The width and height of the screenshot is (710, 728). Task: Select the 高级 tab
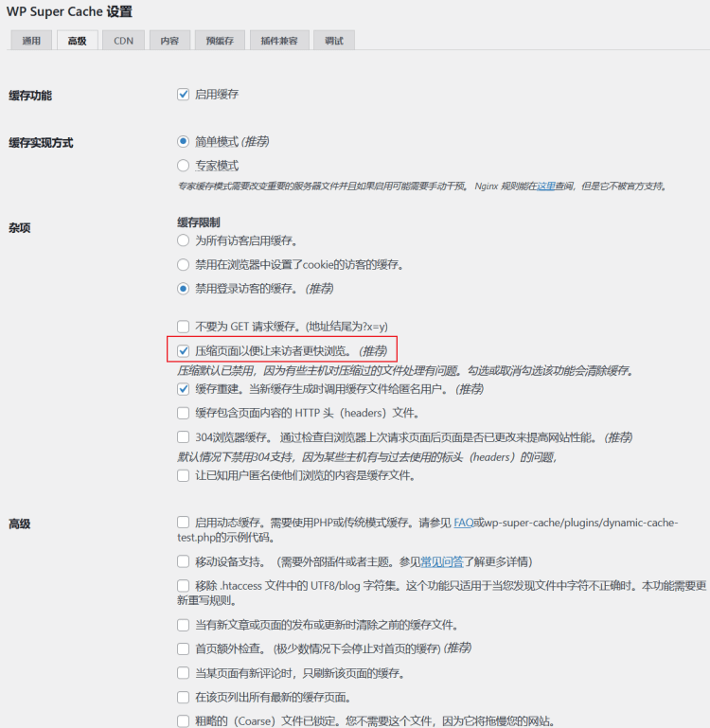pyautogui.click(x=77, y=41)
